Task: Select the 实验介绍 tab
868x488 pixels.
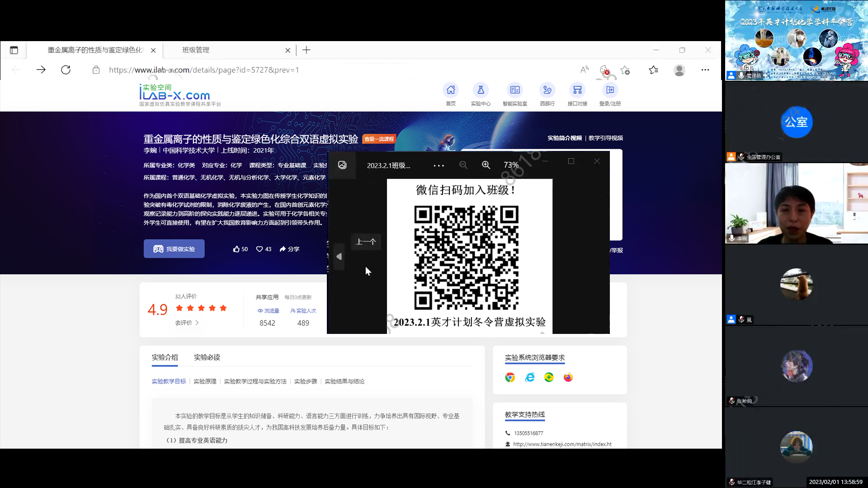Action: (x=165, y=357)
